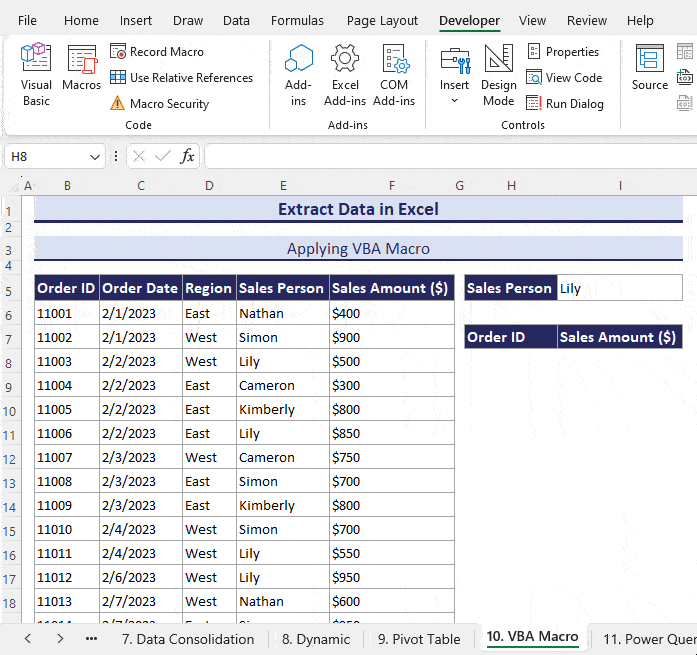Open COM Add-ins manager
This screenshot has height=655, width=697.
click(x=394, y=74)
